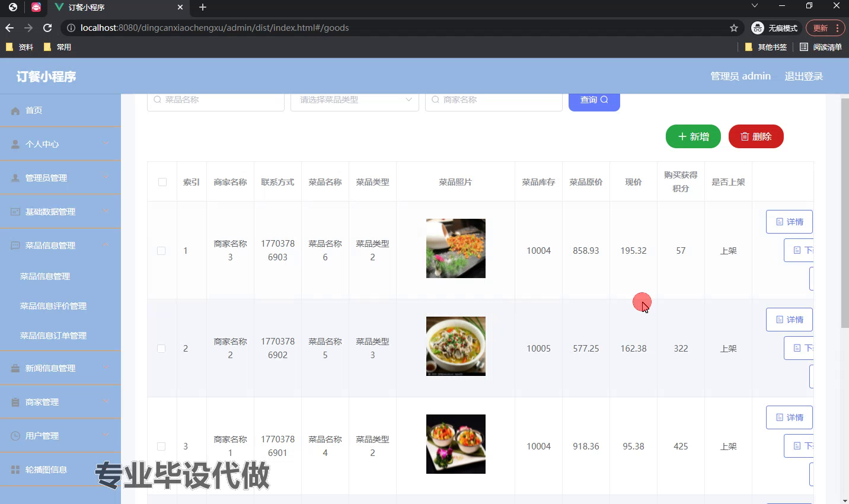This screenshot has height=504, width=849.
Task: Reload the page with the refresh icon
Action: coord(47,28)
